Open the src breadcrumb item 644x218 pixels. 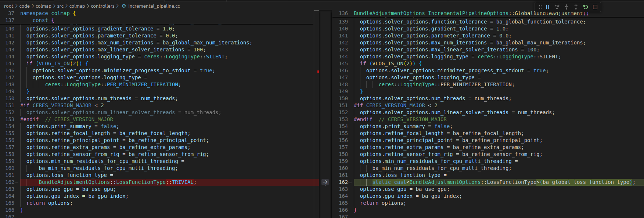coord(60,6)
